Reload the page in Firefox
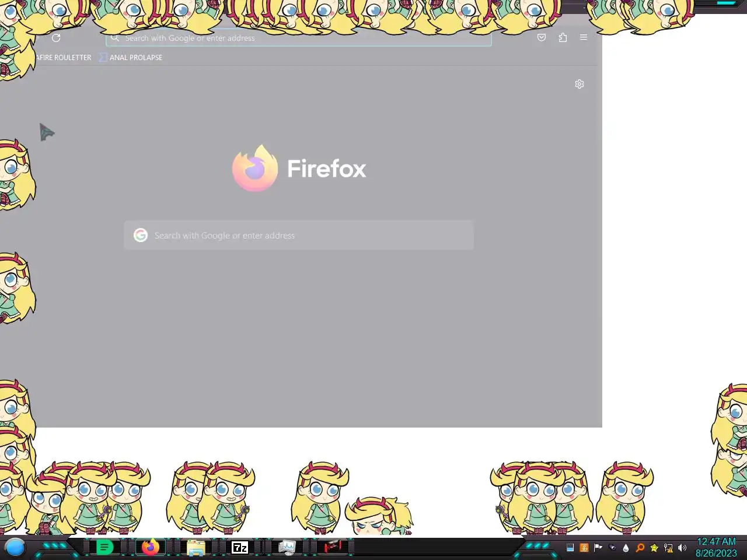Screen dimensions: 747x560 point(56,38)
